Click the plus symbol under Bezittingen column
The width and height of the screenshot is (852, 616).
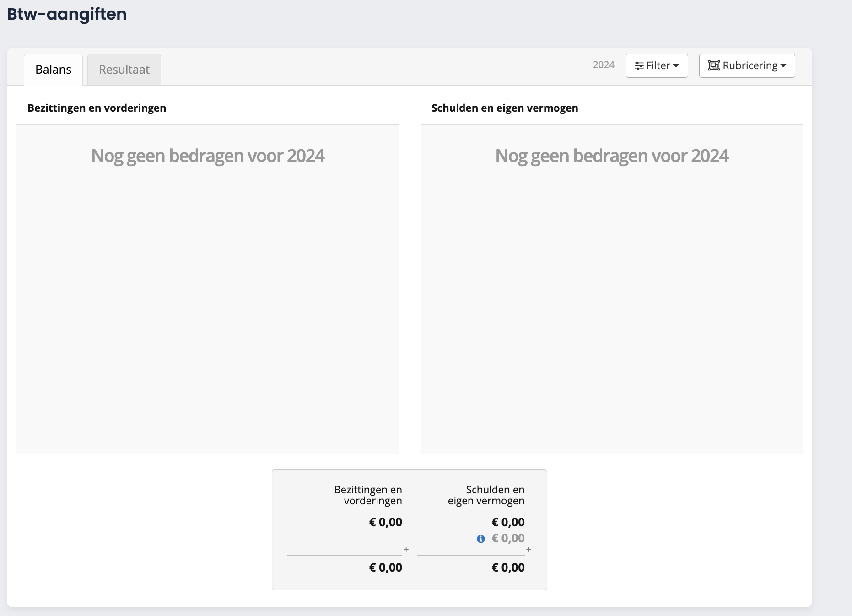(x=406, y=550)
